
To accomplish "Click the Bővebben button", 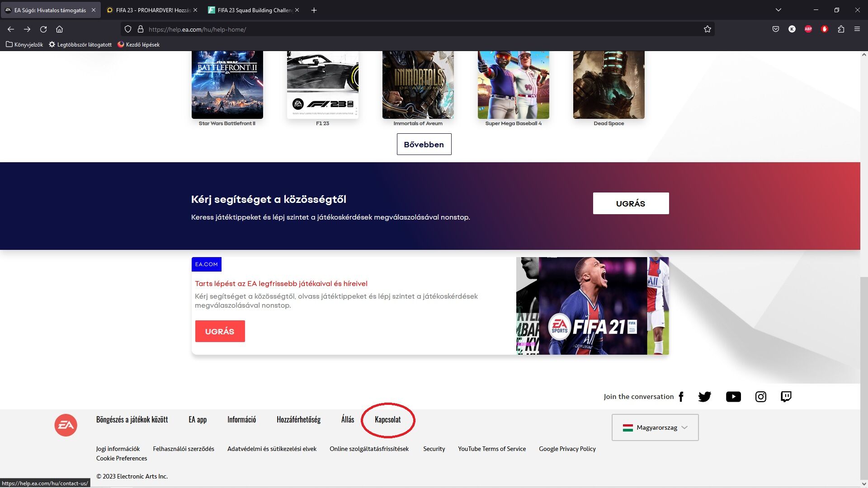I will [424, 145].
